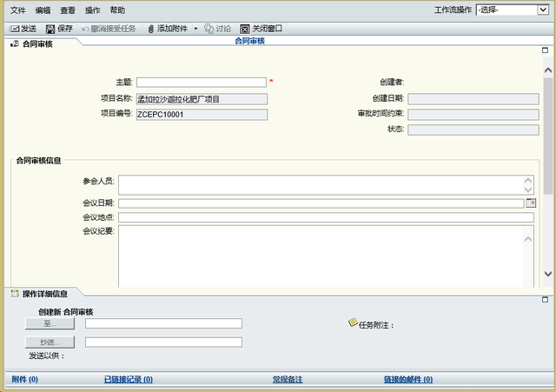Open the 附件 (0) link
The height and width of the screenshot is (392, 556).
point(25,379)
